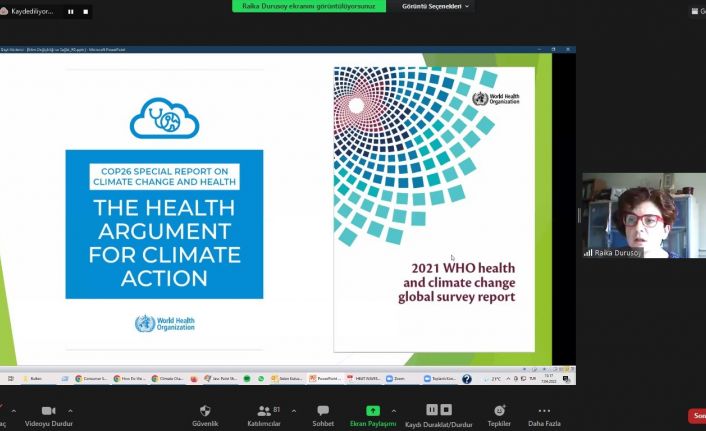Pause the recording in the bottom toolbar
The width and height of the screenshot is (706, 431).
pyautogui.click(x=432, y=410)
